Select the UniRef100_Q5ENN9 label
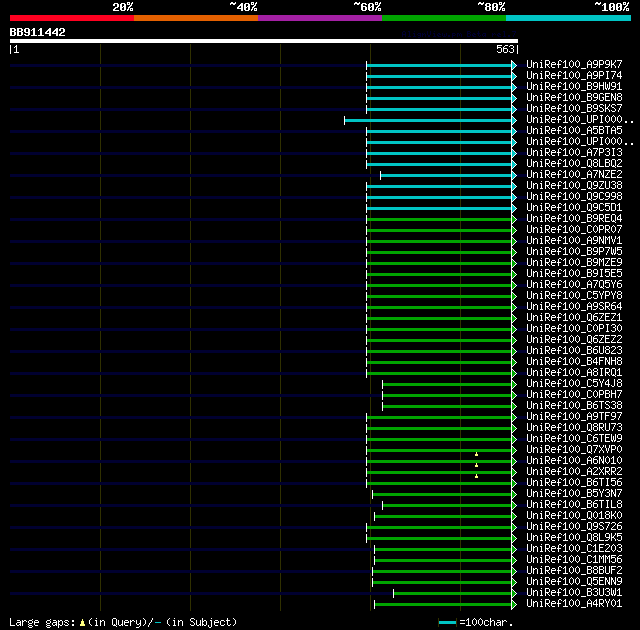 [x=574, y=582]
